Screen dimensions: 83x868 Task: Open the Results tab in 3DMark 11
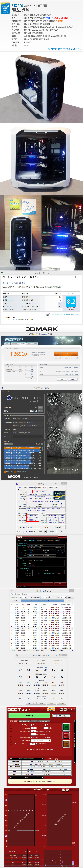point(23,344)
